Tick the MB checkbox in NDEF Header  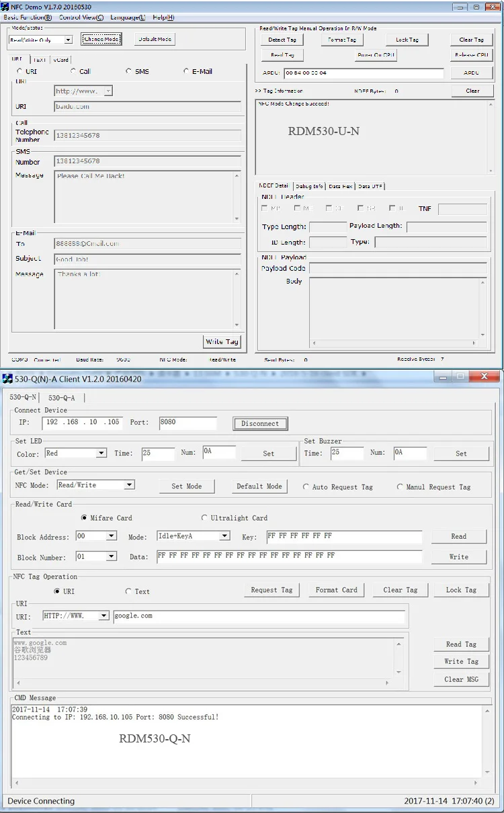[x=265, y=209]
